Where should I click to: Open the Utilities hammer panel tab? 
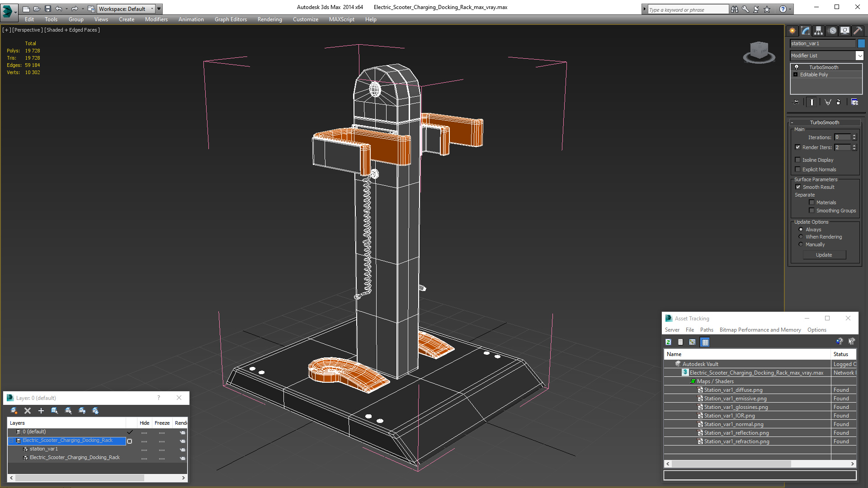[858, 31]
